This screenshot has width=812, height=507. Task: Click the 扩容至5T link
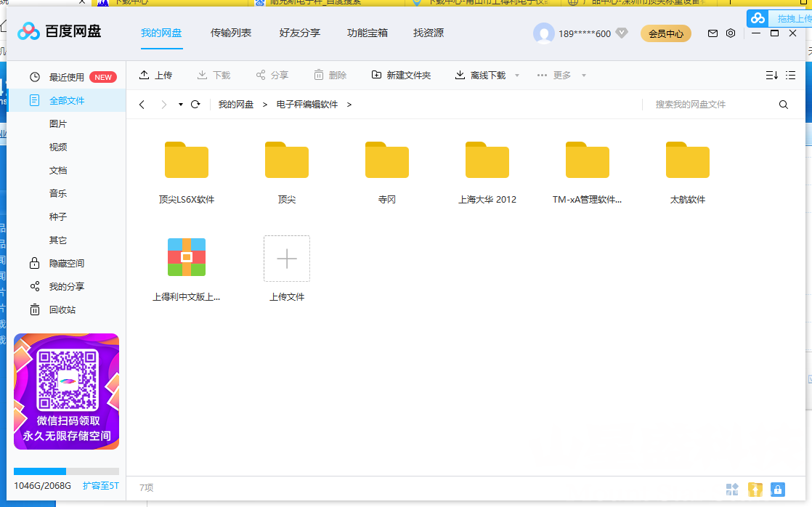click(101, 484)
